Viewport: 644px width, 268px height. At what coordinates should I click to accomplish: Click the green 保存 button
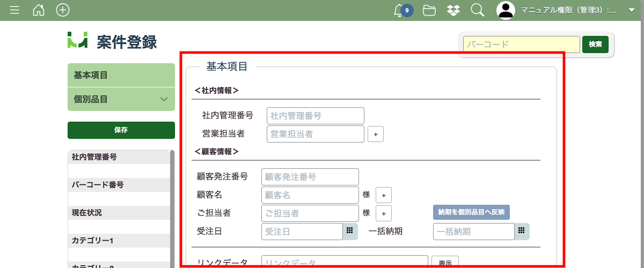[121, 130]
